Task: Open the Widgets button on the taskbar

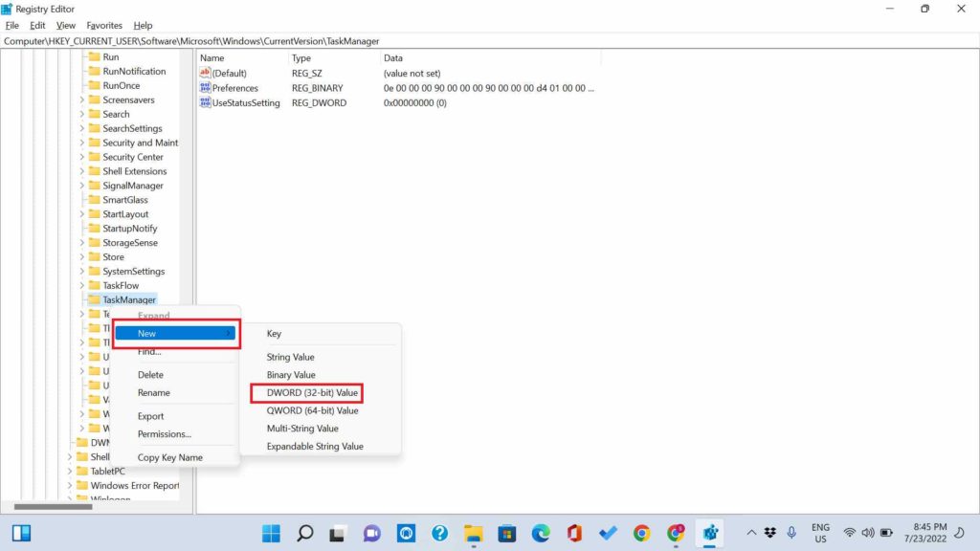Action: (21, 533)
